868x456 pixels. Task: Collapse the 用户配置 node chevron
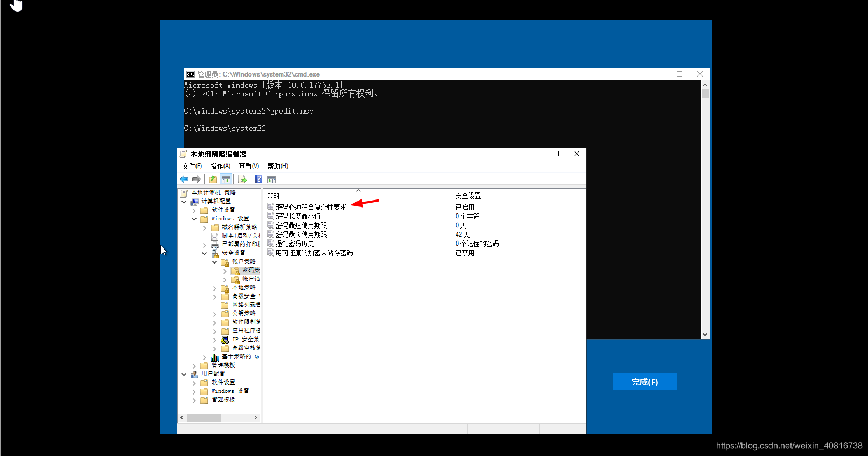click(x=184, y=375)
